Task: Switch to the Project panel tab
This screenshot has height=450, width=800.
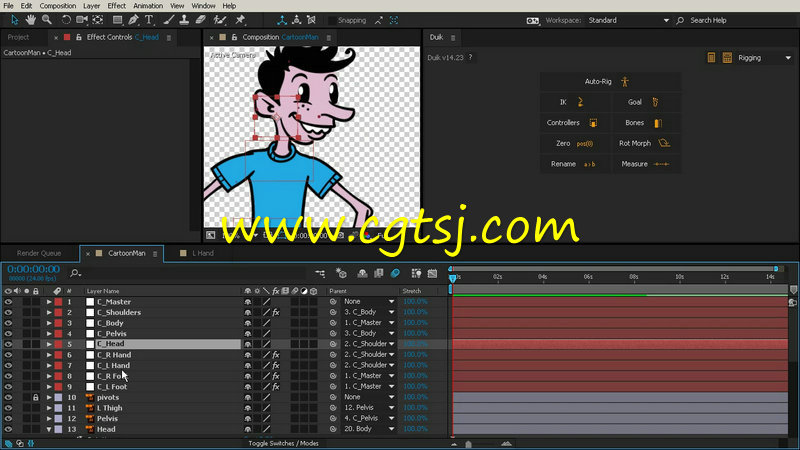Action: [18, 37]
